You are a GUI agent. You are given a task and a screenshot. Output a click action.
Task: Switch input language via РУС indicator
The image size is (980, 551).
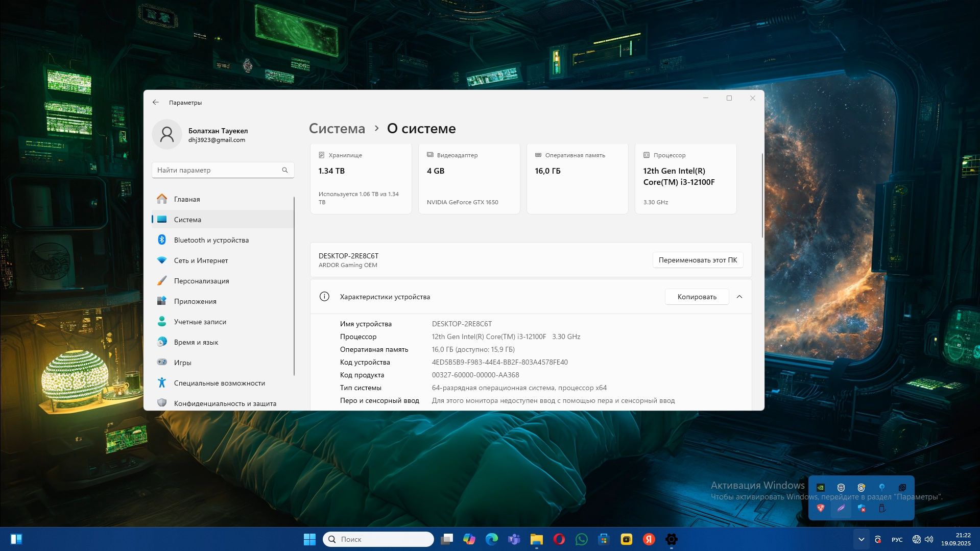(x=897, y=539)
